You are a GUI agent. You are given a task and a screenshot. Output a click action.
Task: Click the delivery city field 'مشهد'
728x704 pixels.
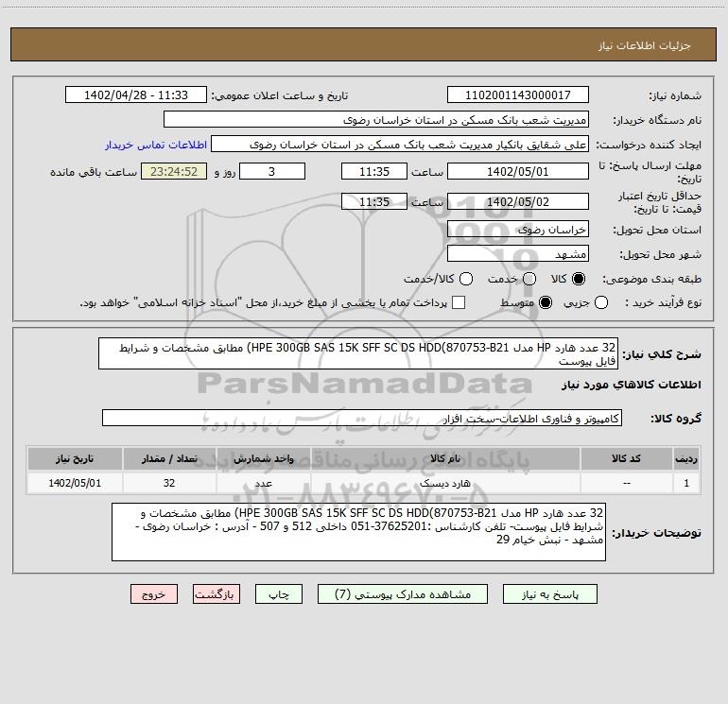click(518, 254)
